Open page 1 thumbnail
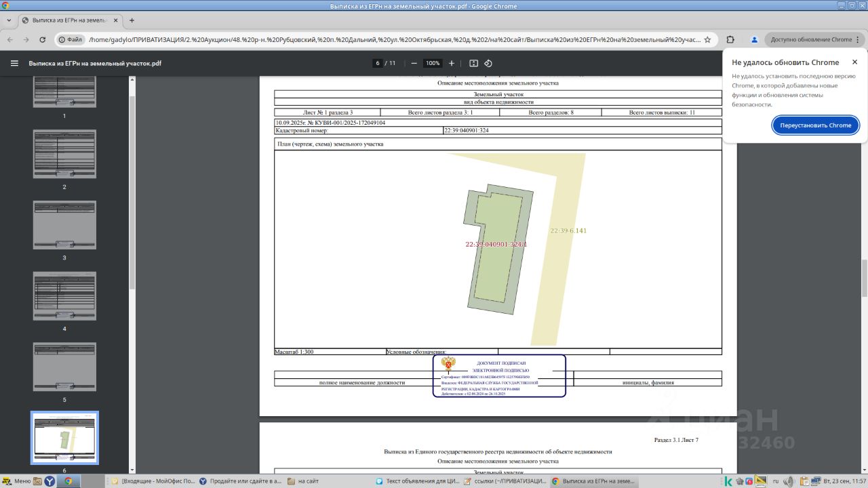The height and width of the screenshot is (488, 868). click(64, 92)
